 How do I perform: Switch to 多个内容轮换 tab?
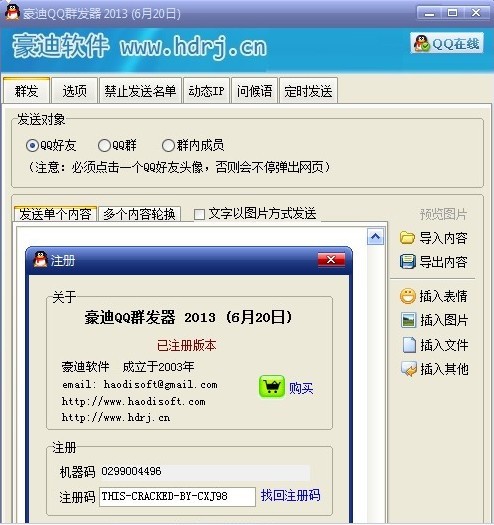click(x=139, y=214)
